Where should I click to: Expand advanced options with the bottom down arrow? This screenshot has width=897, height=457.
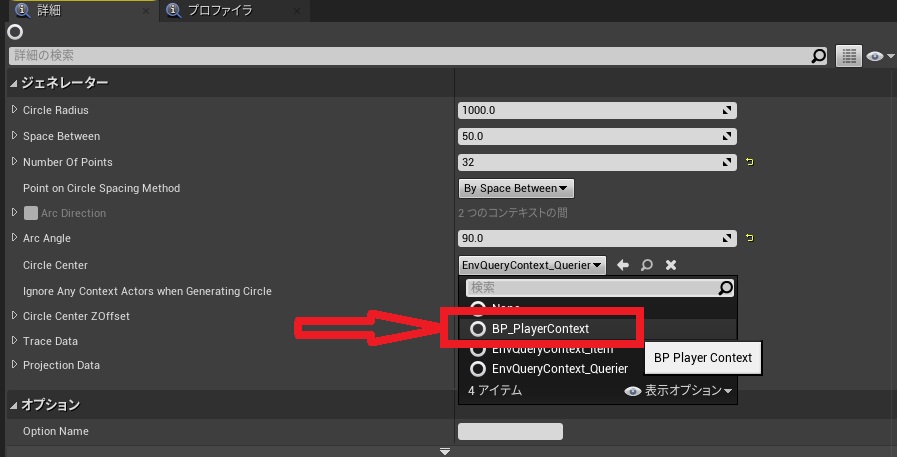click(x=445, y=452)
